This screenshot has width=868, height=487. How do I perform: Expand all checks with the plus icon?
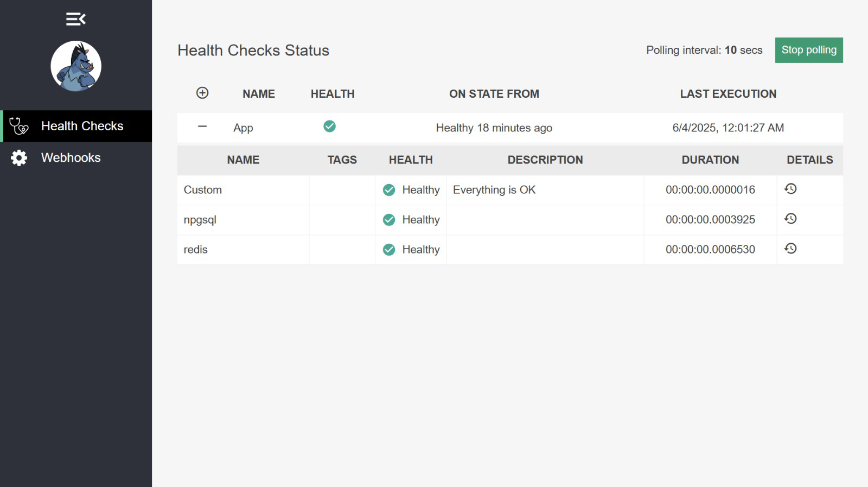pyautogui.click(x=202, y=93)
